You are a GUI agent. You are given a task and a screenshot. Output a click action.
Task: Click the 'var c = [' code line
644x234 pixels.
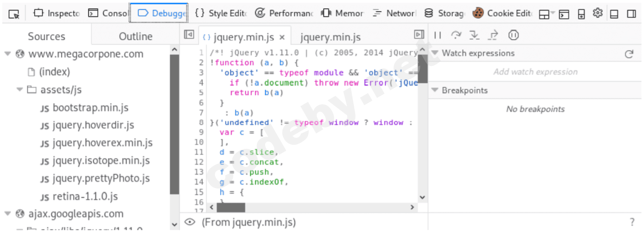coord(241,132)
